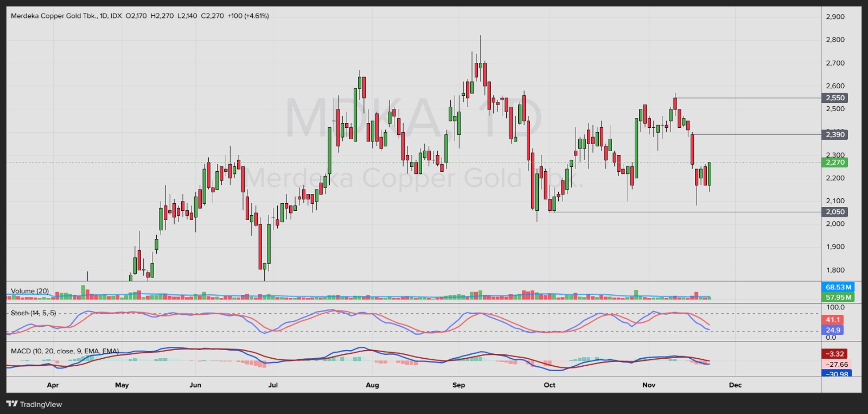Click the Stoch 41.1 value label
868x414 pixels.
833,320
